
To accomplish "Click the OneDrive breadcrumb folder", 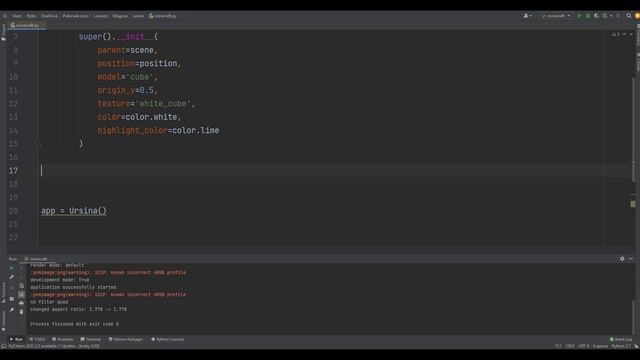I will coord(49,16).
